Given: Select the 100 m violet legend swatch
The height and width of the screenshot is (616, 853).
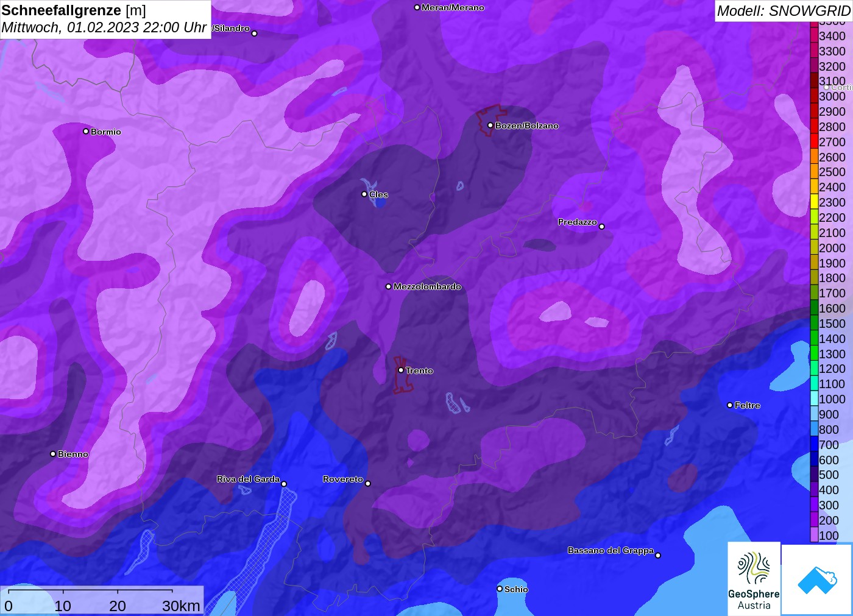Looking at the screenshot, I should 814,535.
